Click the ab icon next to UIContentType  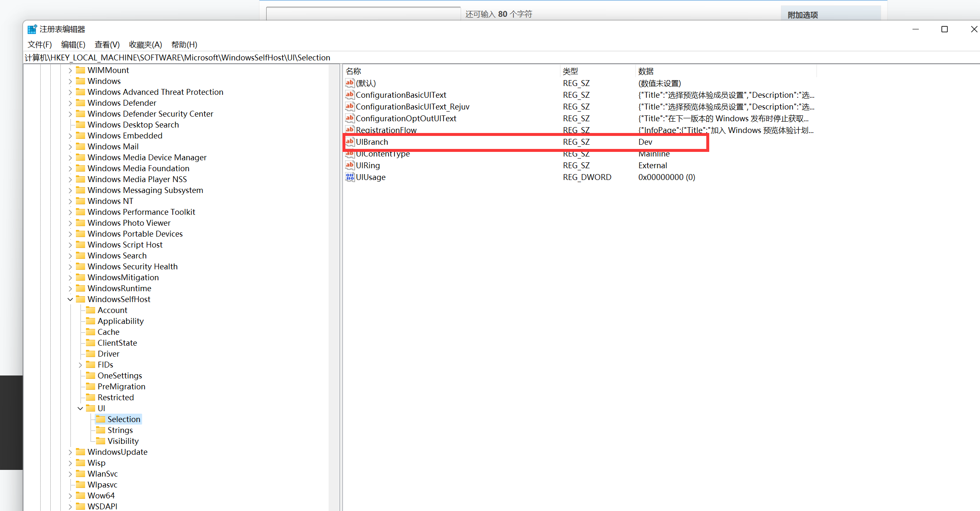coord(350,154)
